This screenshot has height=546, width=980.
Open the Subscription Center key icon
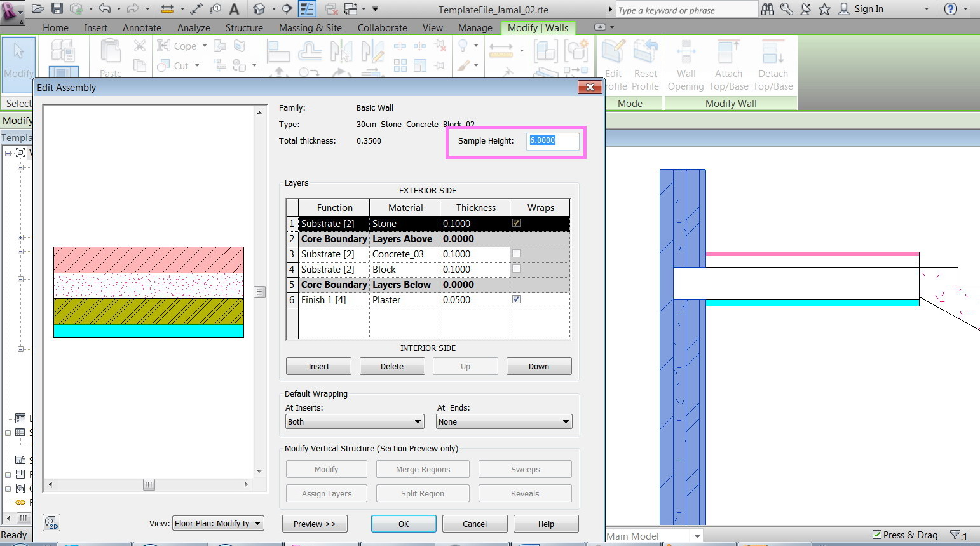(787, 9)
